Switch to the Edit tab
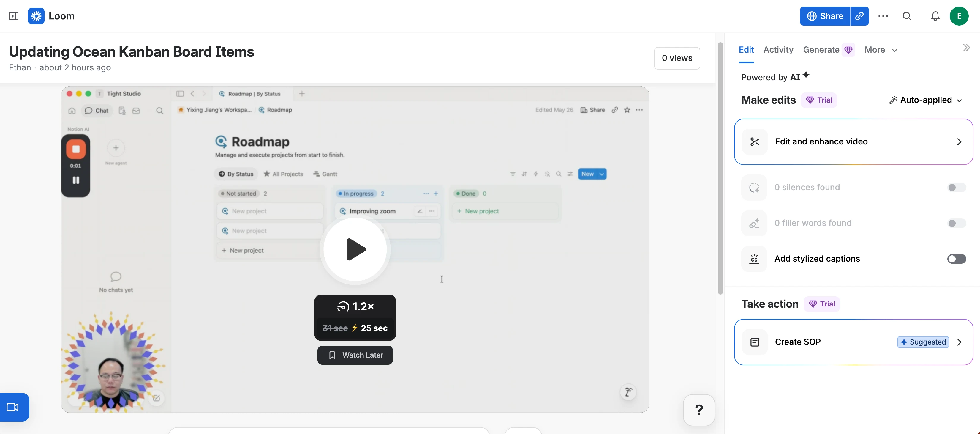Screen dimensions: 980x434 (746, 50)
